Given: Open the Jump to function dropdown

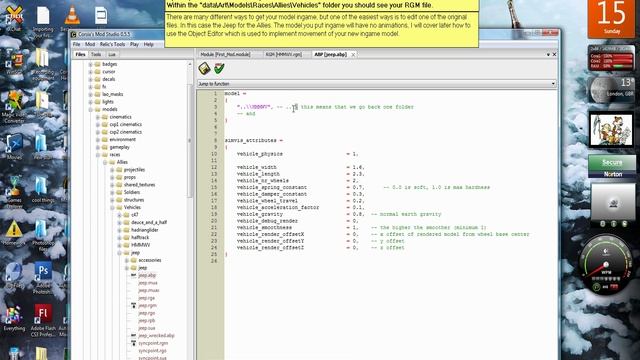Looking at the screenshot, I should (377, 84).
